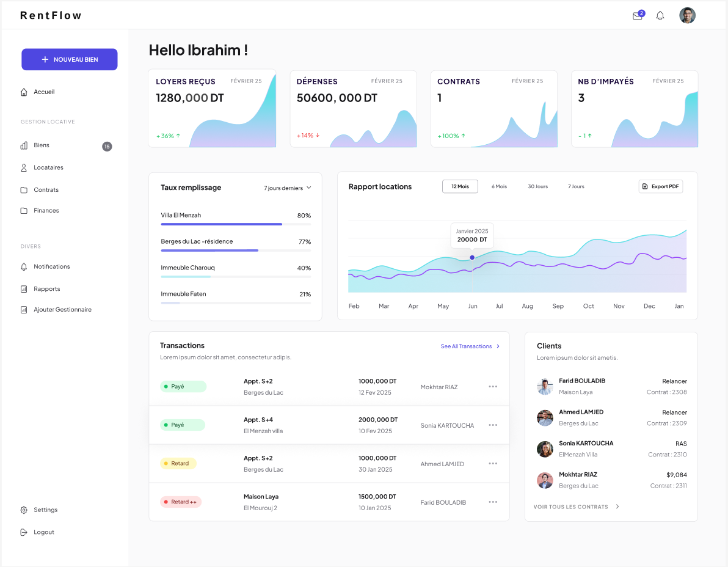Open Contrats menu item
Screen dimensions: 728x567
(46, 190)
